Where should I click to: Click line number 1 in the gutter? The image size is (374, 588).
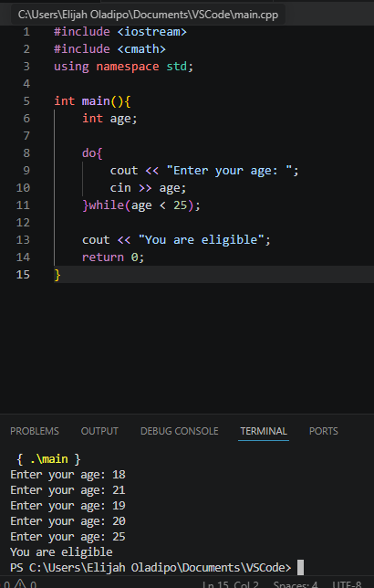coord(26,32)
